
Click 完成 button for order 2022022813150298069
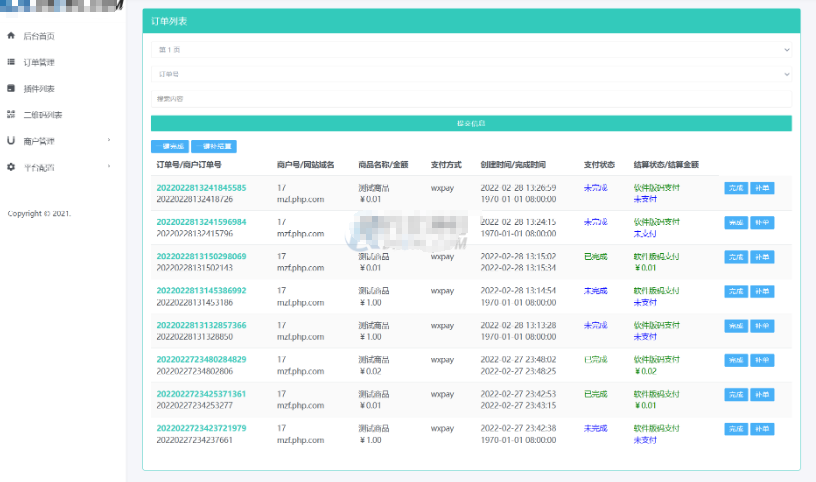click(x=735, y=257)
